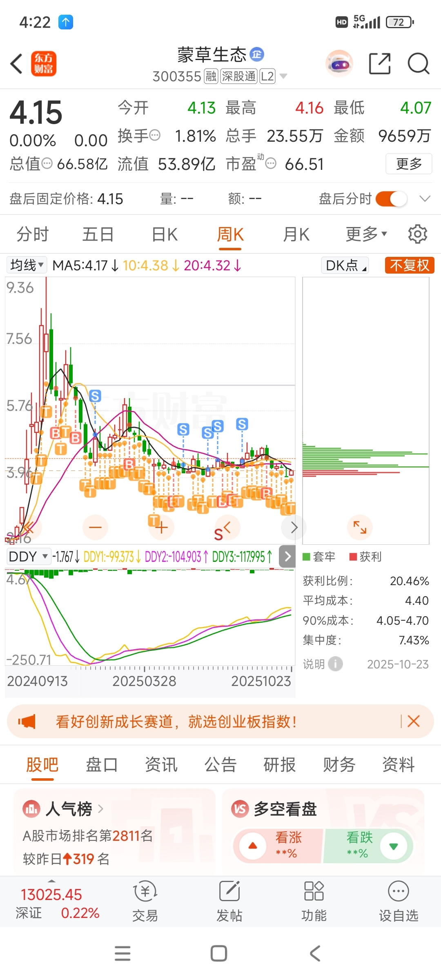Expand after-hours panel chevron
441x980 pixels.
pyautogui.click(x=425, y=199)
